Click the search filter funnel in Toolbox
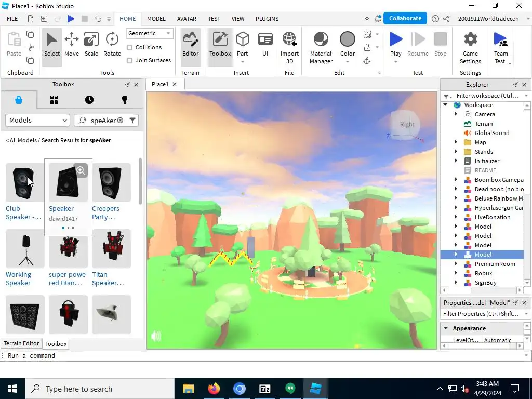The image size is (532, 399). point(132,120)
